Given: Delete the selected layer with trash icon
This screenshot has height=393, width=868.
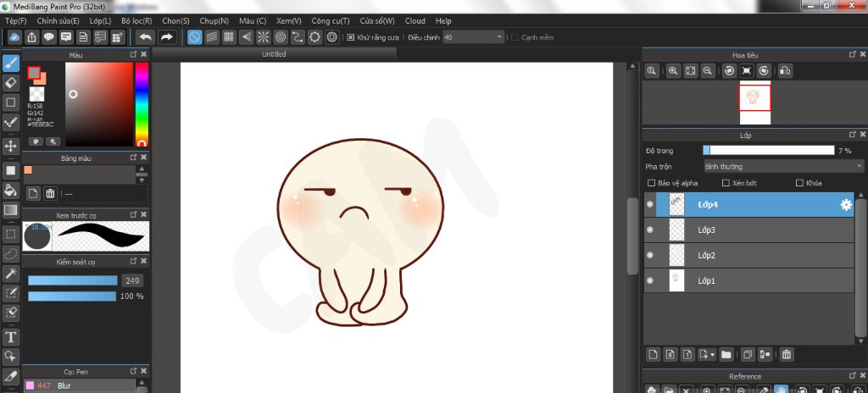Looking at the screenshot, I should click(x=787, y=354).
